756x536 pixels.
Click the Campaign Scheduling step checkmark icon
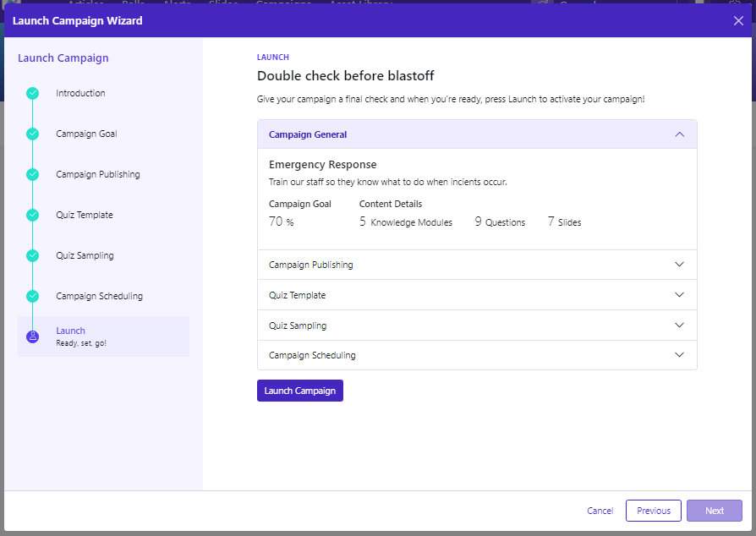pos(33,296)
